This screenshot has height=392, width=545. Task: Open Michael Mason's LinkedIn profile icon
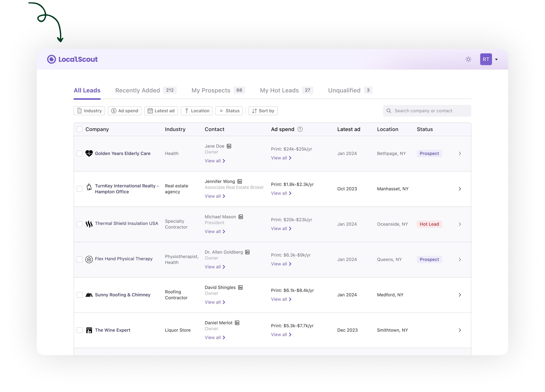[x=241, y=217]
